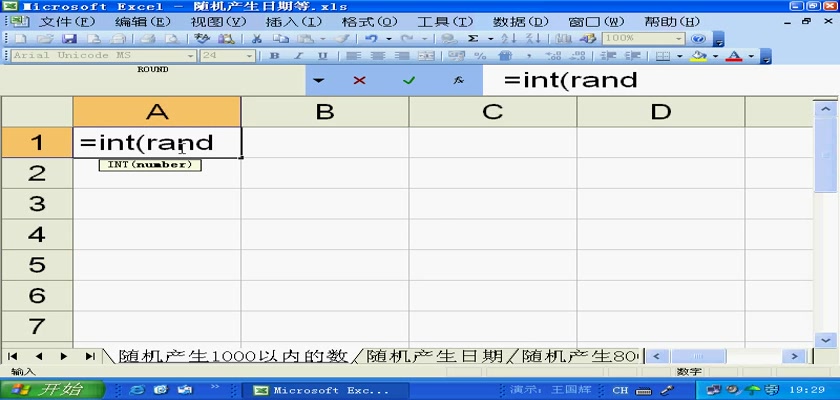Screen dimensions: 840x400
Task: Click the Save icon in toolbar
Action: [70, 38]
